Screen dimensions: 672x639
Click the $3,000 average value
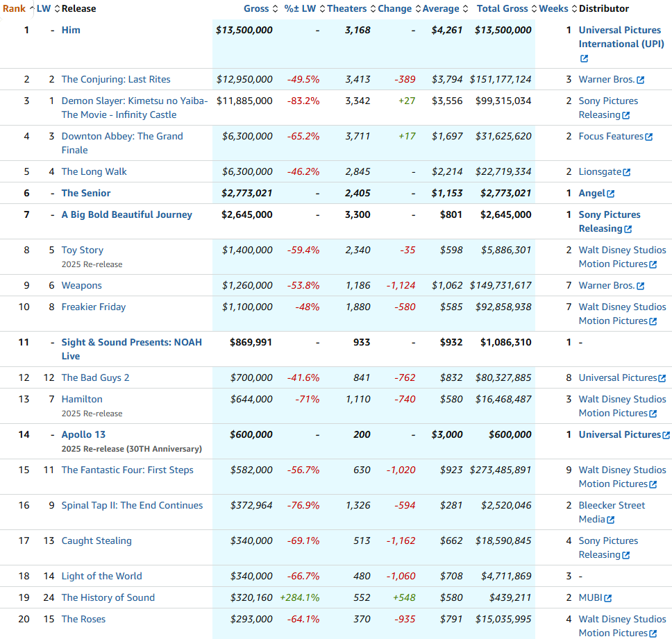[x=447, y=435]
